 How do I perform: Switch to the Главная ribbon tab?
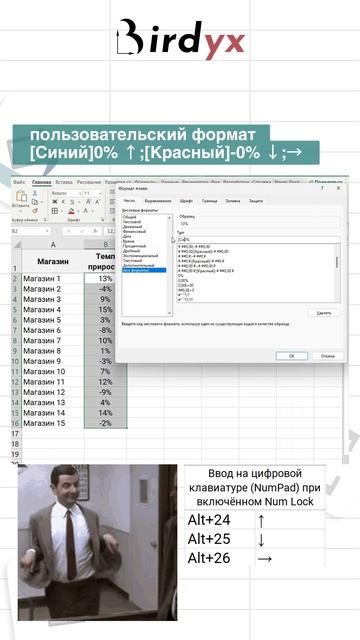[x=42, y=182]
